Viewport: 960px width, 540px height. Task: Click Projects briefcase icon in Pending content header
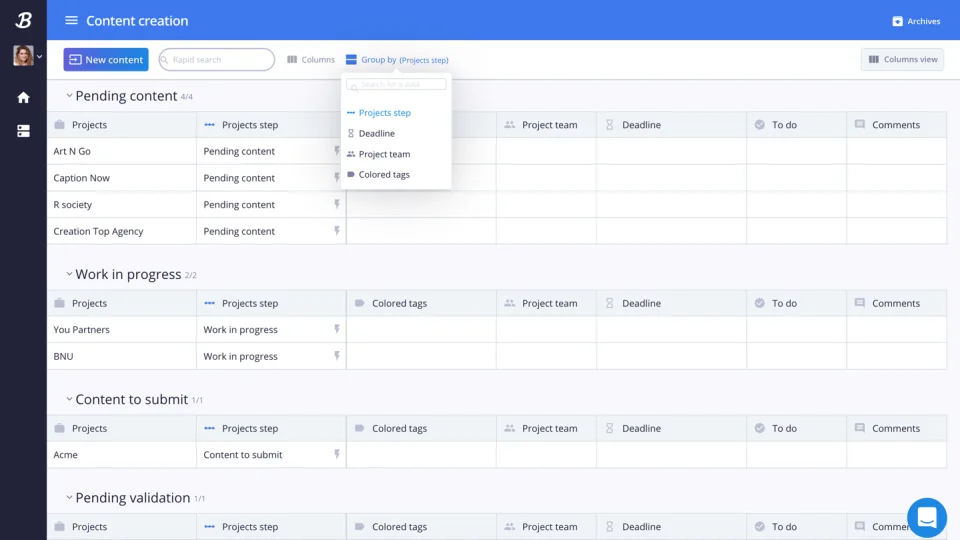[x=59, y=124]
